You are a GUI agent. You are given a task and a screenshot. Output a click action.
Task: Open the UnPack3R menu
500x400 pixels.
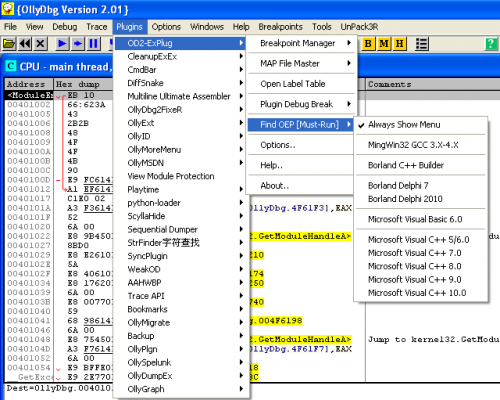tap(359, 27)
